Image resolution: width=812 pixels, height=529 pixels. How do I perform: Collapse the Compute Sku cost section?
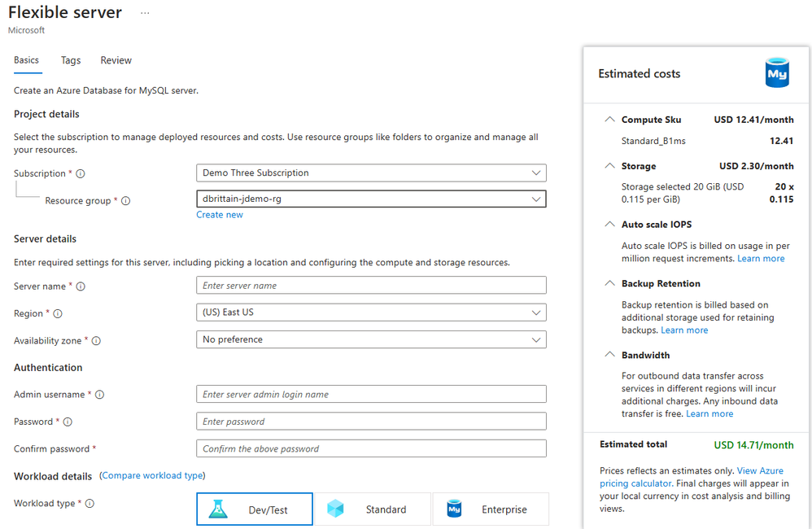610,119
